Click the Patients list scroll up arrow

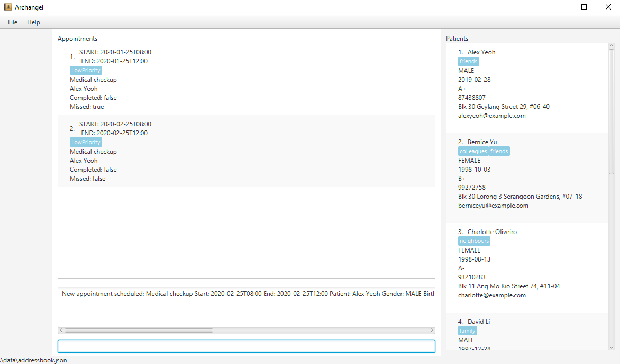[612, 46]
